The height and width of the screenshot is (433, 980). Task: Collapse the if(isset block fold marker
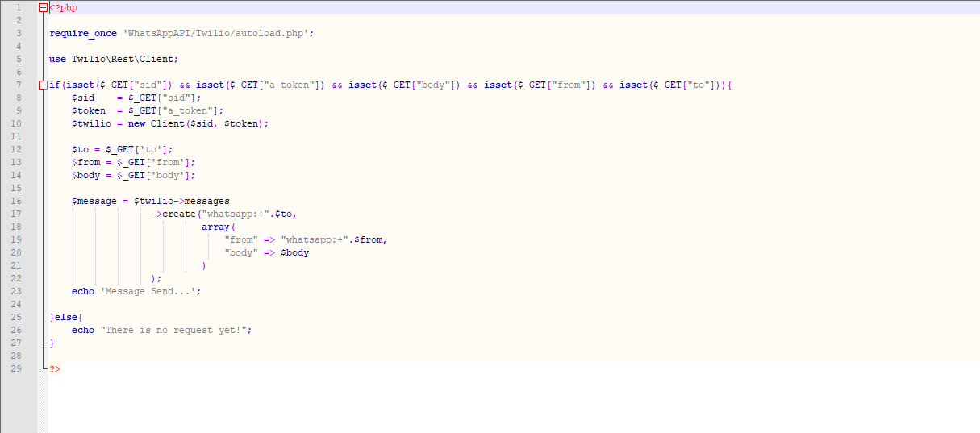(43, 85)
